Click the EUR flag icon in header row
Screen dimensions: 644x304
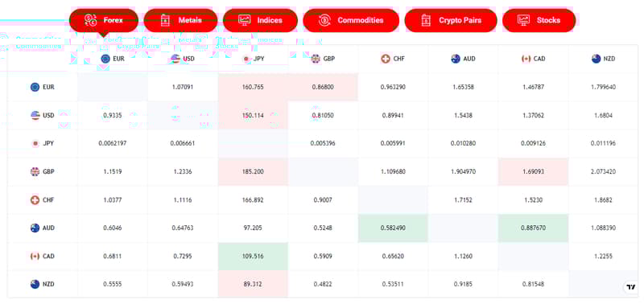pos(105,59)
